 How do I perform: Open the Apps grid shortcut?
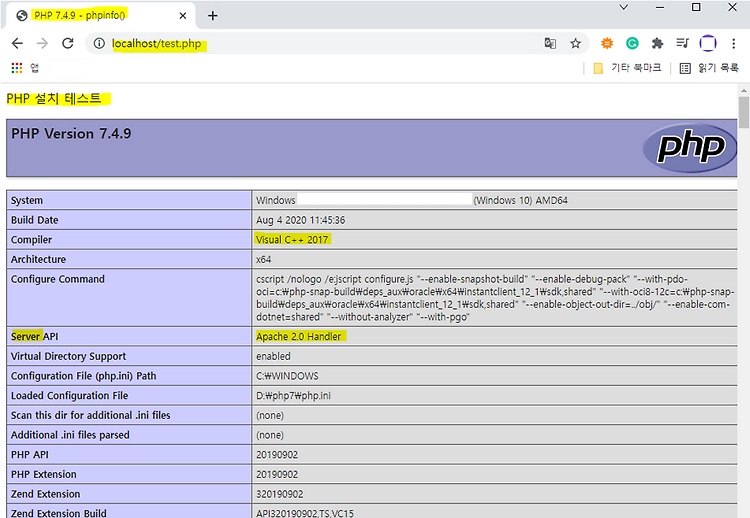[x=17, y=68]
